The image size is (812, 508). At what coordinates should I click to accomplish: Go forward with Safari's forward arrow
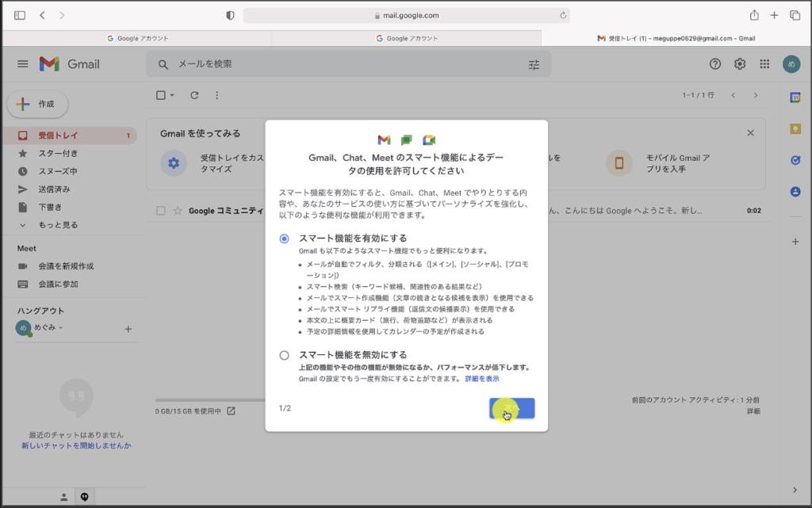coord(62,16)
